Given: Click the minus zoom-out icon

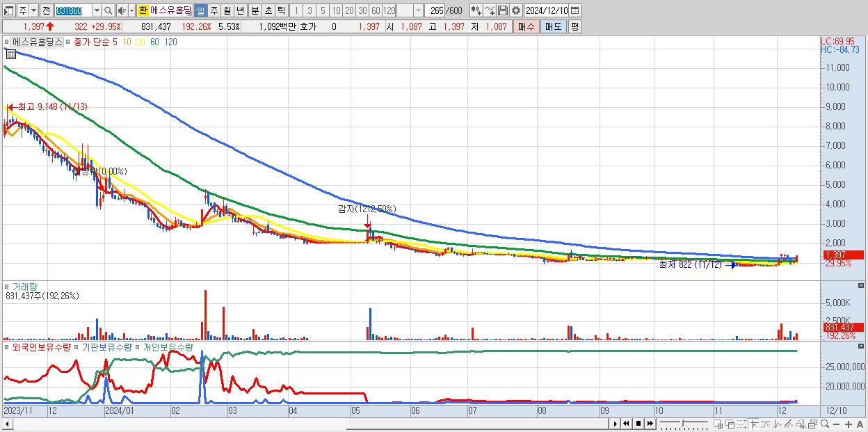Looking at the screenshot, I should click(x=836, y=424).
